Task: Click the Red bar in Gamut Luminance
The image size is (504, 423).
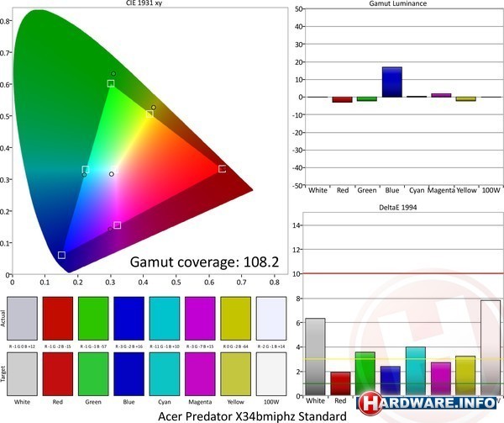Action: [343, 100]
